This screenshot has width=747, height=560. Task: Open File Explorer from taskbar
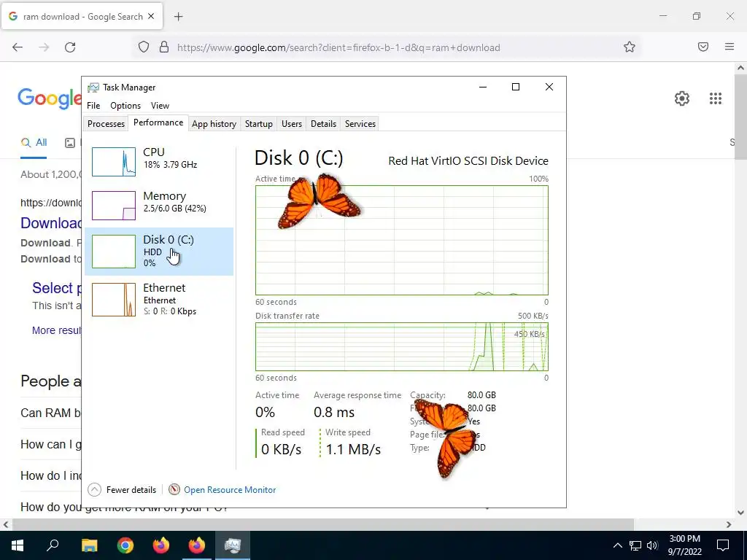(89, 545)
